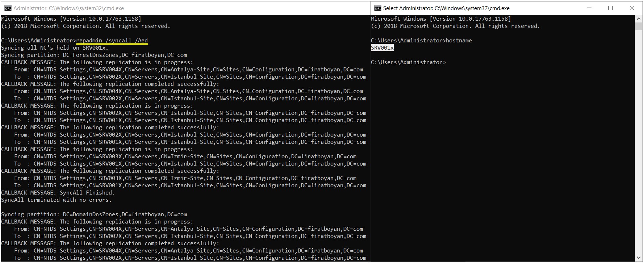Image resolution: width=644 pixels, height=263 pixels.
Task: Click the scrollbar thumb in the right cmd window
Action: (x=639, y=26)
